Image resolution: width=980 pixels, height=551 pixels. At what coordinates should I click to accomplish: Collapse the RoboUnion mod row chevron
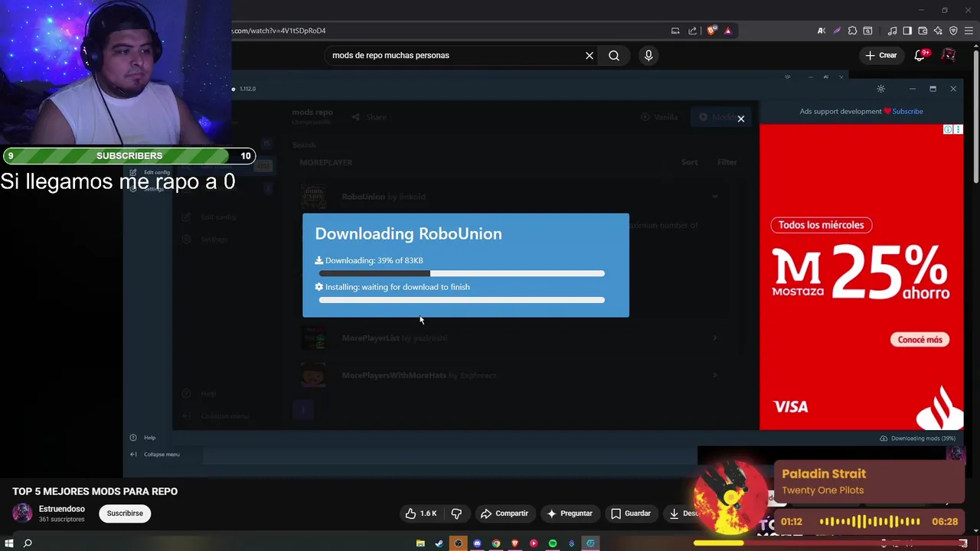pos(715,197)
